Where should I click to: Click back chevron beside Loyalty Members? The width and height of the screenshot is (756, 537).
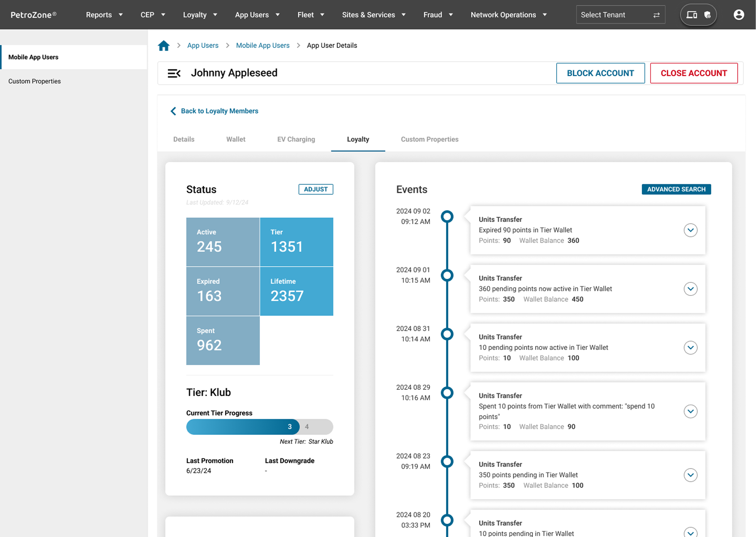[x=173, y=111]
